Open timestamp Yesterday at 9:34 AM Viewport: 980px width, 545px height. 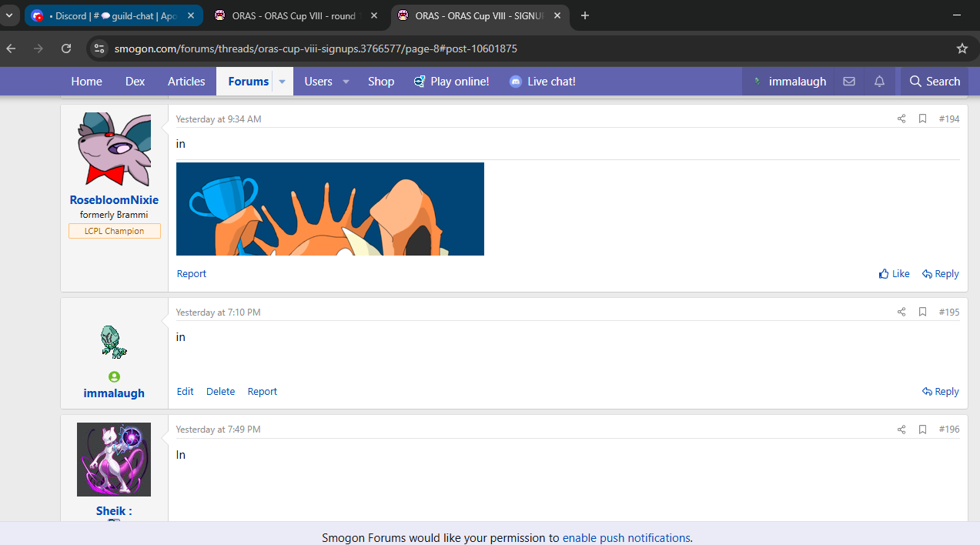tap(219, 119)
